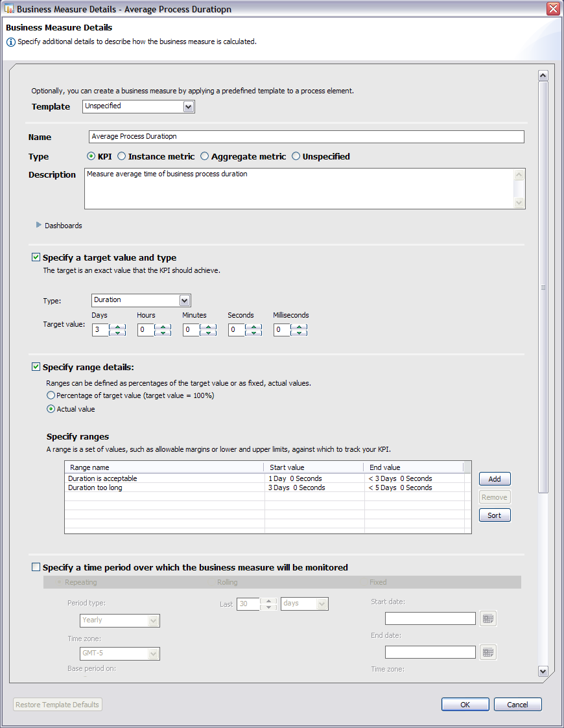
Task: Confirm with the OK button
Action: click(465, 704)
